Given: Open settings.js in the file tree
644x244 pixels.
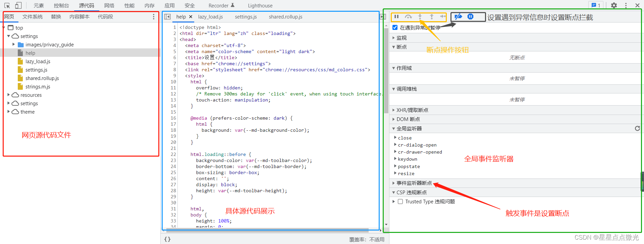Looking at the screenshot, I should 36,70.
